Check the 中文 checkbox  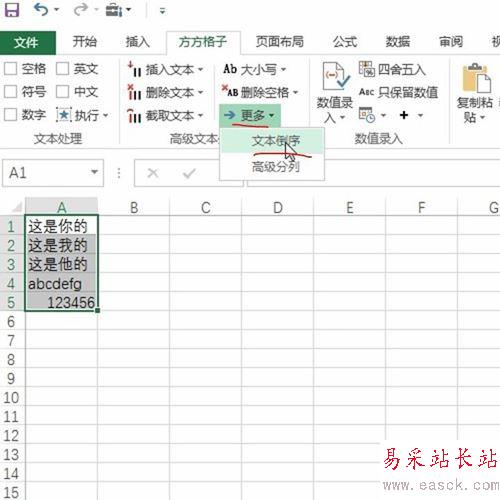coord(62,91)
